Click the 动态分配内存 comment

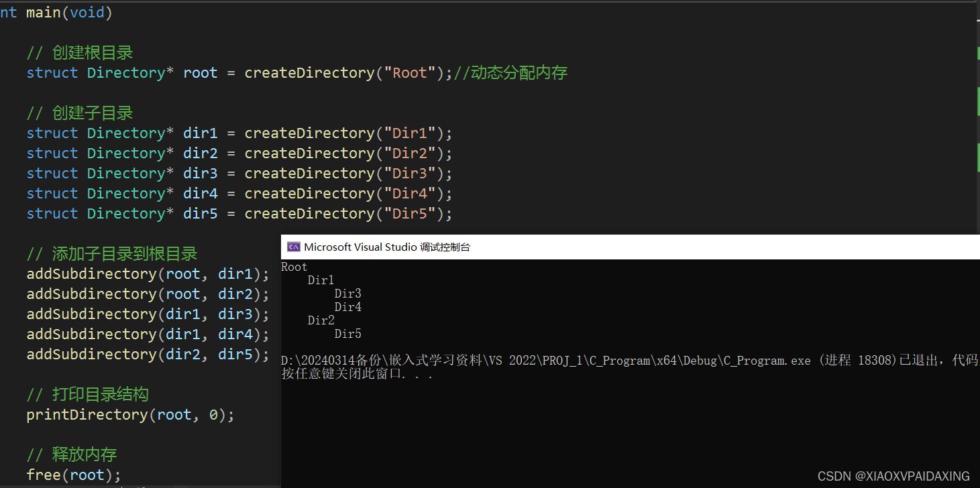coord(511,72)
